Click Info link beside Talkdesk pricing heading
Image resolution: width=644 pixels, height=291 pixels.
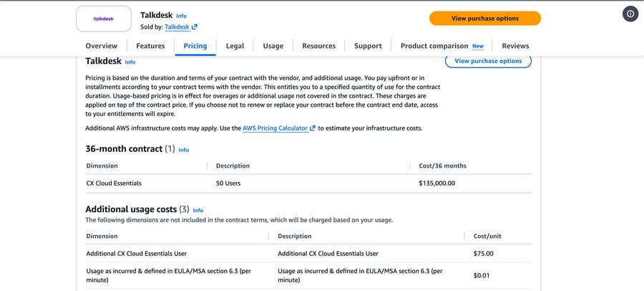pyautogui.click(x=130, y=62)
